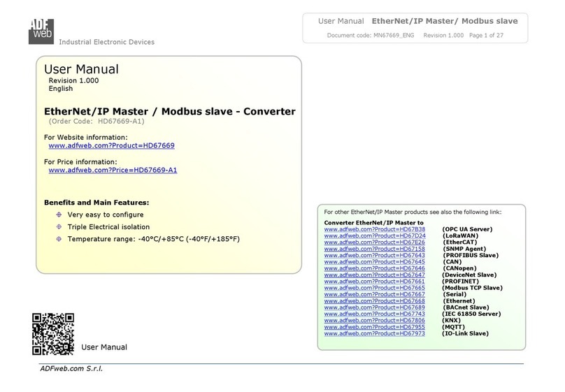Open the HD67645 CAN product link

click(x=374, y=262)
